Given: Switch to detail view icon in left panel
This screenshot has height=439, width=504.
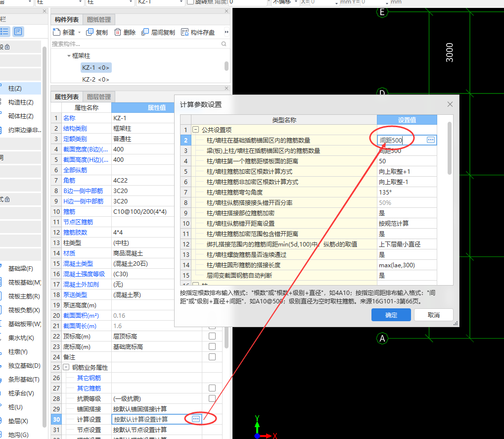Looking at the screenshot, I should pos(18,32).
